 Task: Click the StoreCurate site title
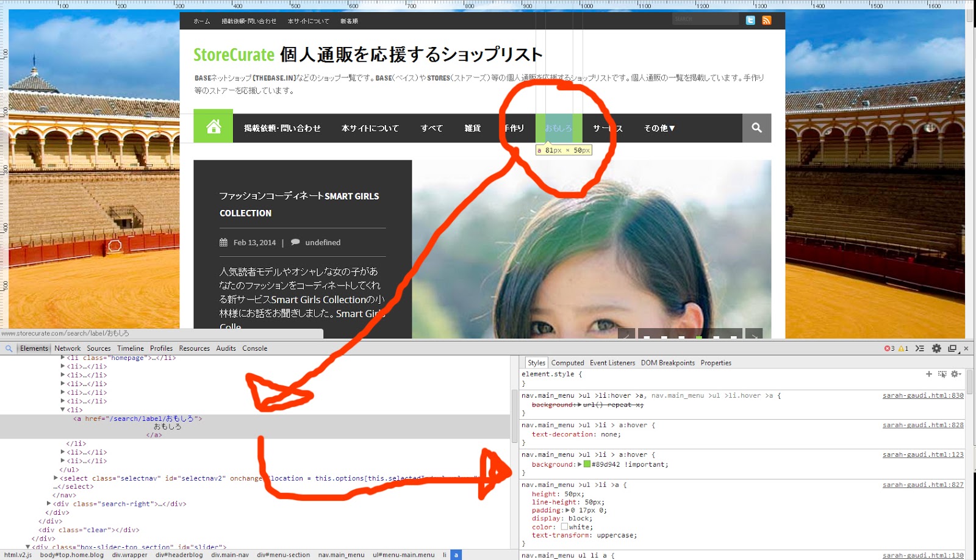(x=234, y=55)
